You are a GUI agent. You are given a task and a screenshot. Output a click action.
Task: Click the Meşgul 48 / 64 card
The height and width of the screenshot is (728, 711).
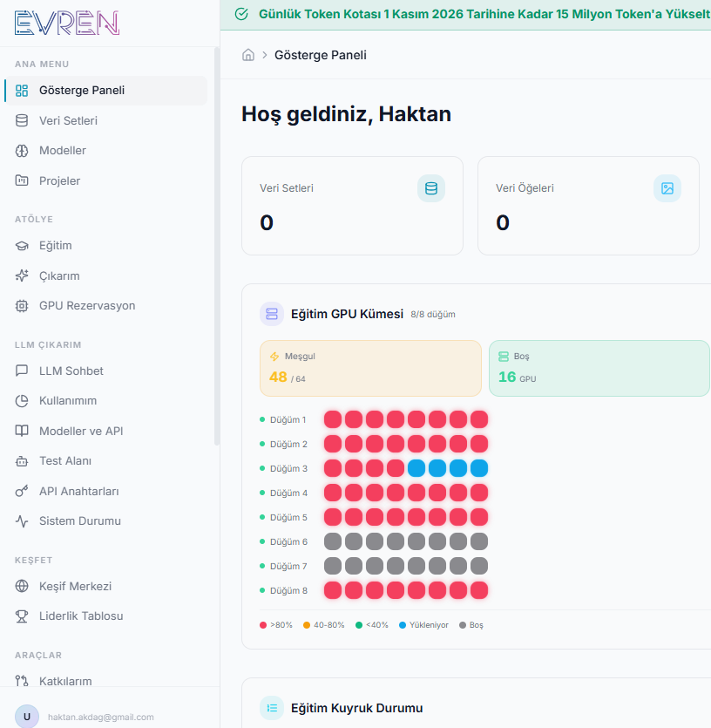pyautogui.click(x=371, y=368)
